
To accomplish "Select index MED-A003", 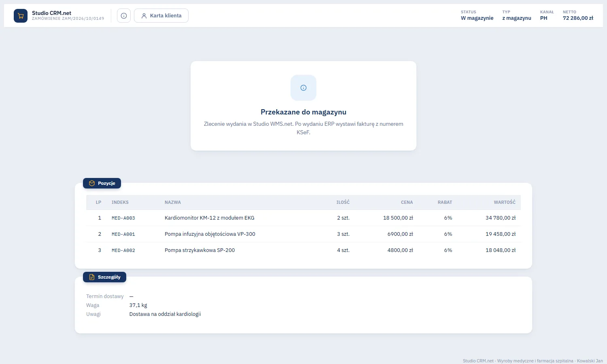I will click(x=123, y=218).
